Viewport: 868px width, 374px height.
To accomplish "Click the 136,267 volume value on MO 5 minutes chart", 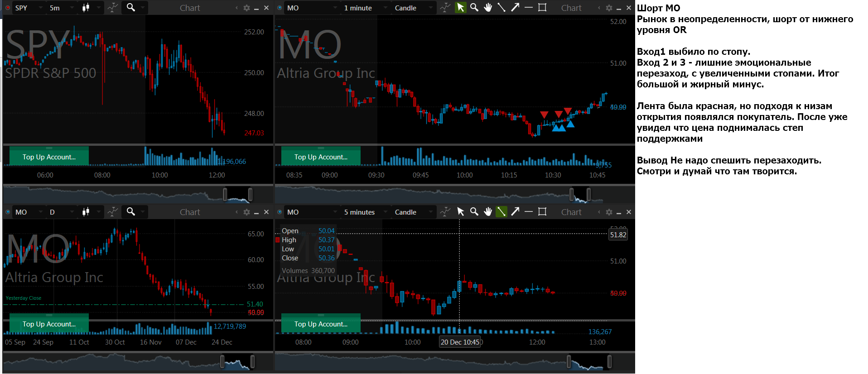I will click(x=600, y=331).
